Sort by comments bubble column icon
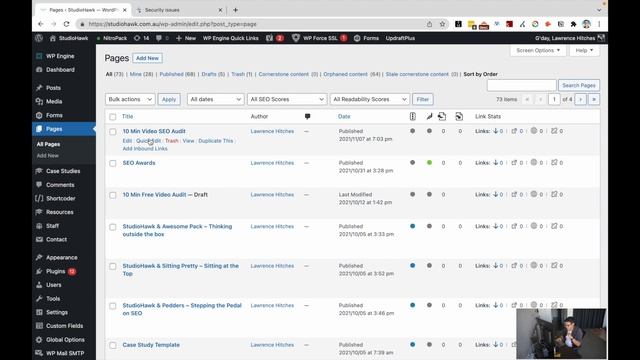This screenshot has width=640, height=360. [x=307, y=116]
